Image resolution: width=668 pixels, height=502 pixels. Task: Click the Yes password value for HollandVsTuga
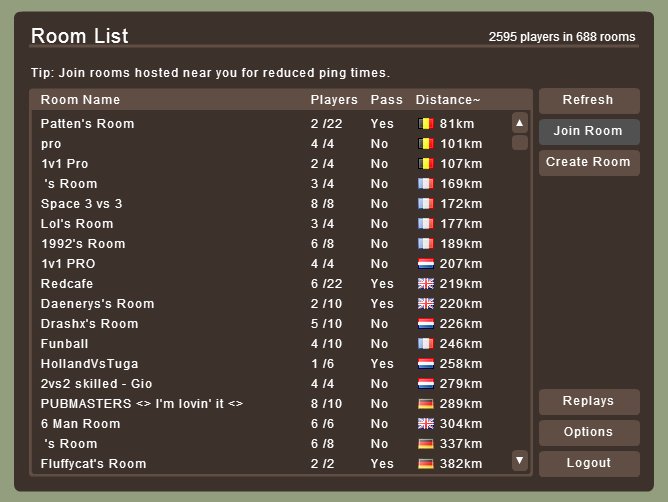point(382,364)
